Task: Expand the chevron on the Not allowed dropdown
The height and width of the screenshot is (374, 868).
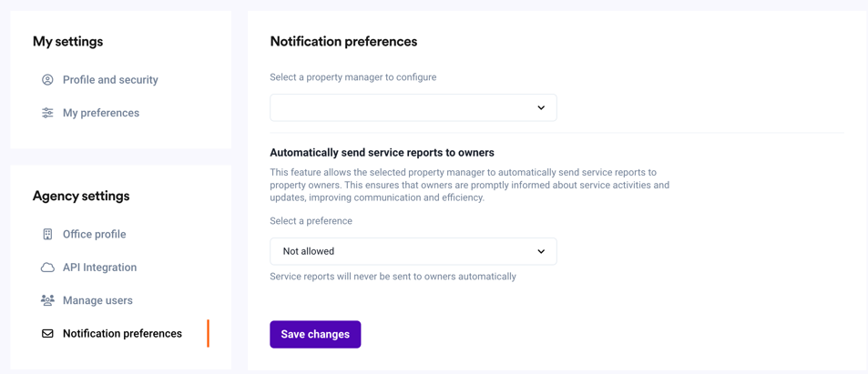Action: point(541,251)
